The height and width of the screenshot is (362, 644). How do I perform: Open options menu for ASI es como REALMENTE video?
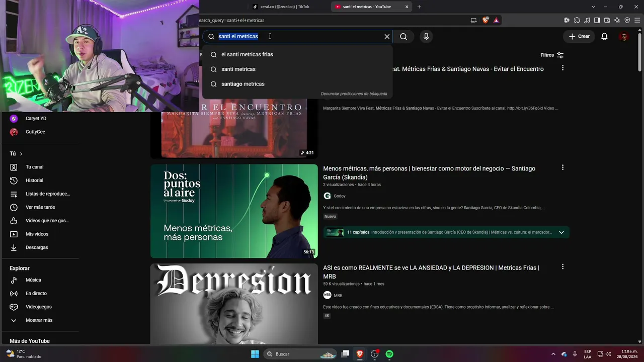click(x=562, y=266)
